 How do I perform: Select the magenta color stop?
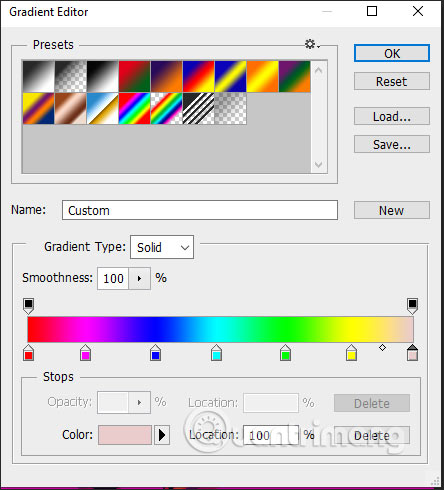pyautogui.click(x=86, y=353)
